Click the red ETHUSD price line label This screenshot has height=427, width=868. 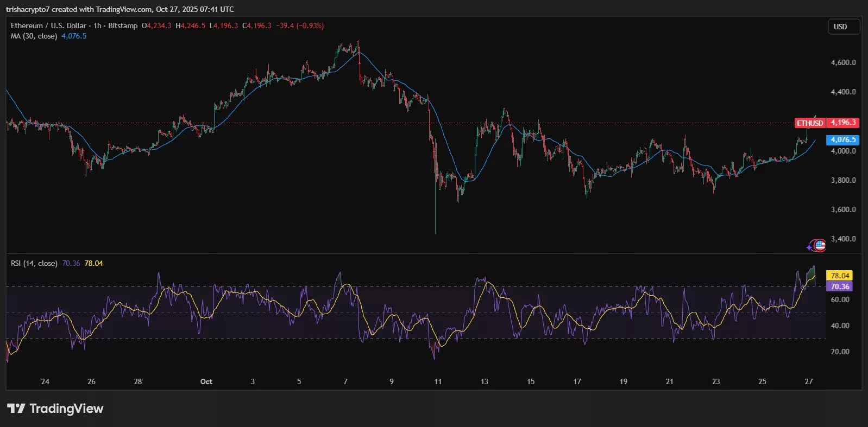(809, 123)
